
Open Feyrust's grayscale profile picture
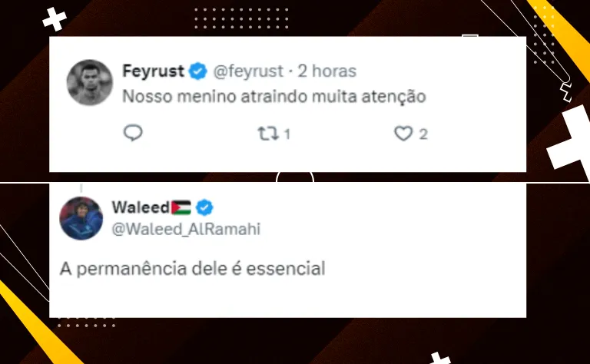point(90,82)
